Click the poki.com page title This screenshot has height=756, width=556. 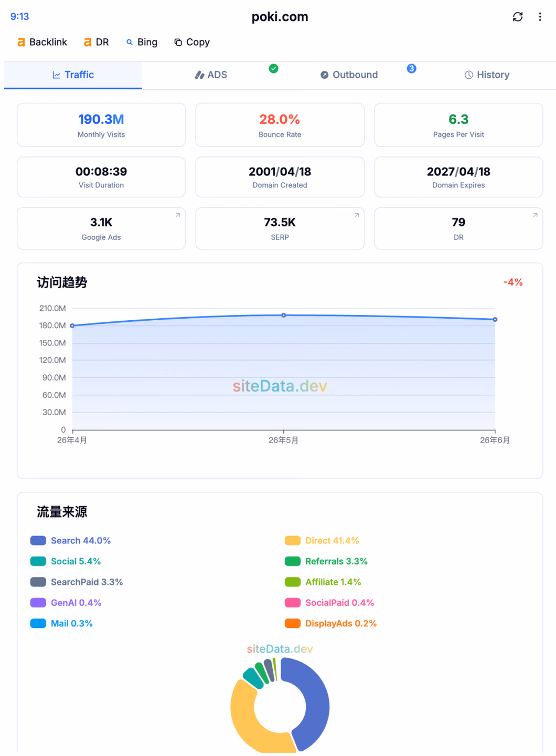(x=280, y=17)
